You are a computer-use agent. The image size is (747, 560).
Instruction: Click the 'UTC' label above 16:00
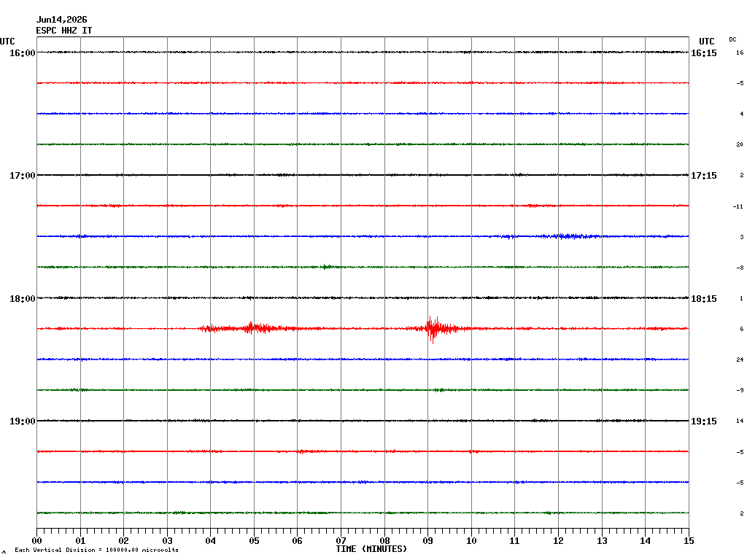(x=7, y=42)
